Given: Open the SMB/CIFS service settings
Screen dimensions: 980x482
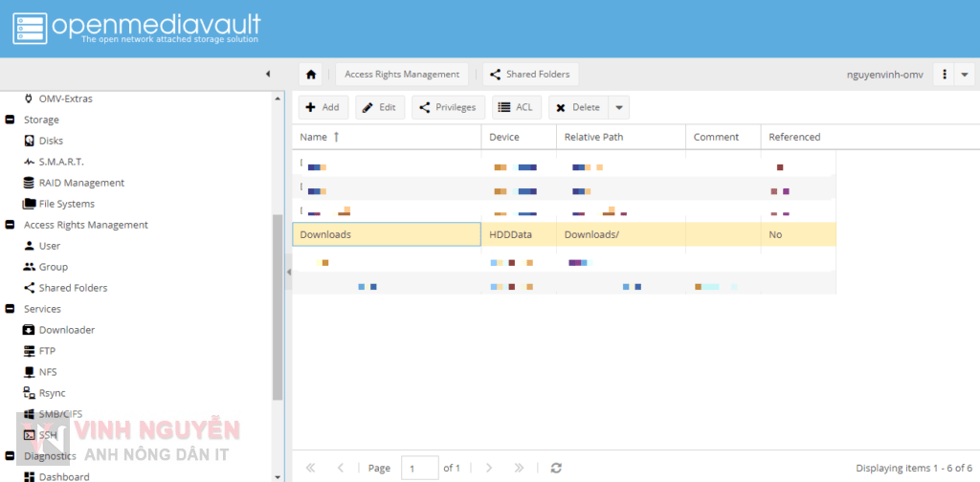Looking at the screenshot, I should tap(61, 414).
